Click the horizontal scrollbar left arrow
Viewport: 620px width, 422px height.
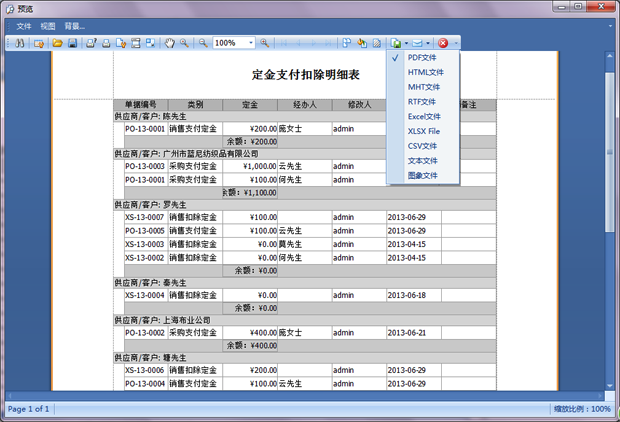tap(9, 396)
